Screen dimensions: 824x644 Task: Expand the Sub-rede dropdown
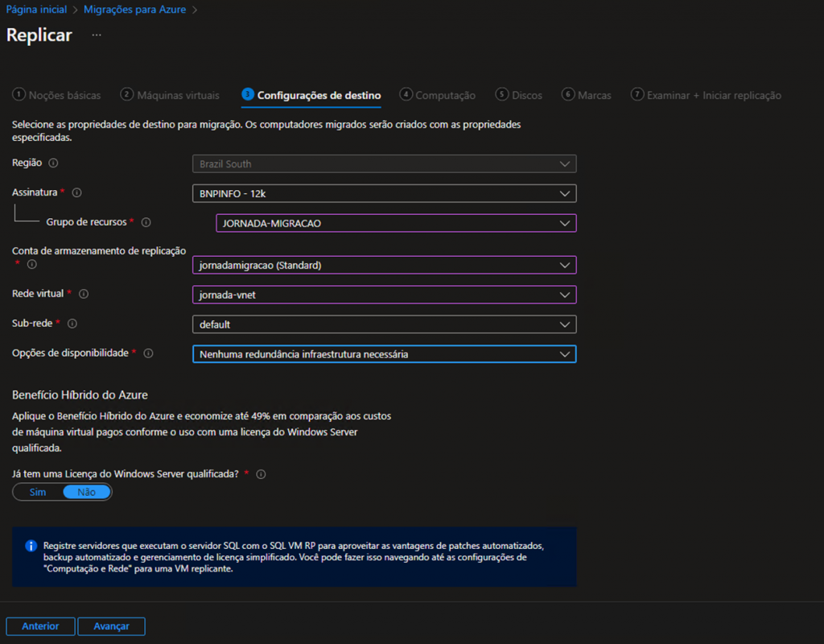[x=384, y=324]
